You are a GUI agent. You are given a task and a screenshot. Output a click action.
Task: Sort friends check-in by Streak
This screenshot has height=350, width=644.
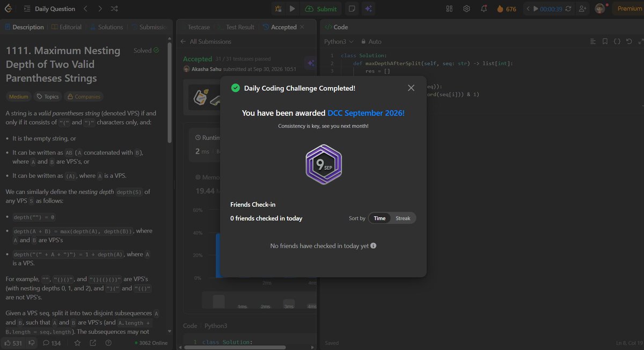coord(403,218)
